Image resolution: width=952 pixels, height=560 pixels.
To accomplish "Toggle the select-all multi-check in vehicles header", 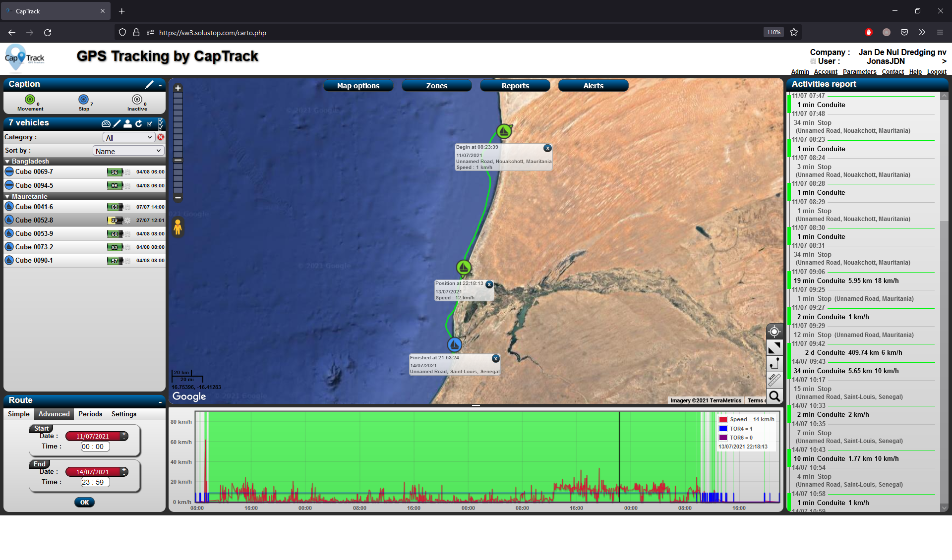I will [x=160, y=123].
